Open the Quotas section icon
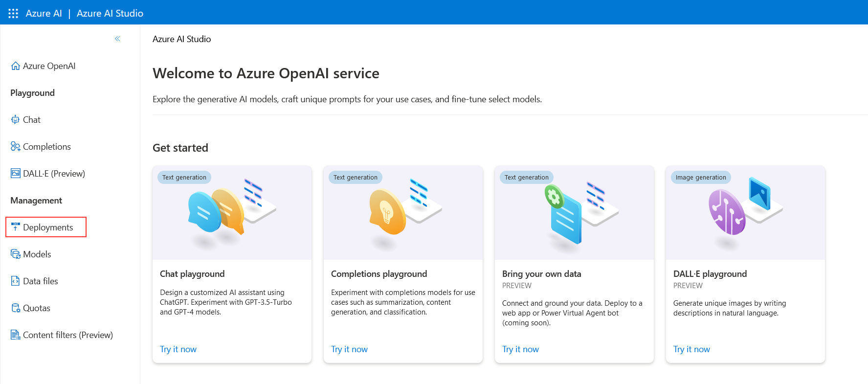Viewport: 868px width, 384px height. click(x=16, y=308)
